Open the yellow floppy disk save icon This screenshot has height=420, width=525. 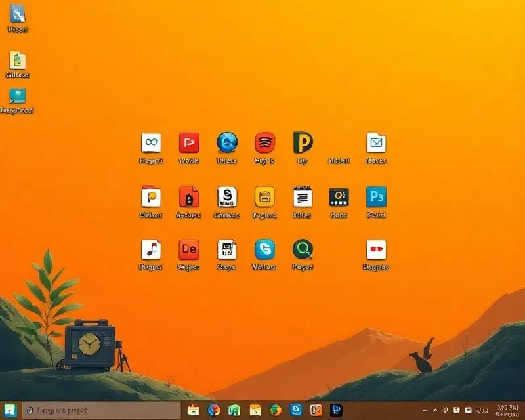point(264,197)
